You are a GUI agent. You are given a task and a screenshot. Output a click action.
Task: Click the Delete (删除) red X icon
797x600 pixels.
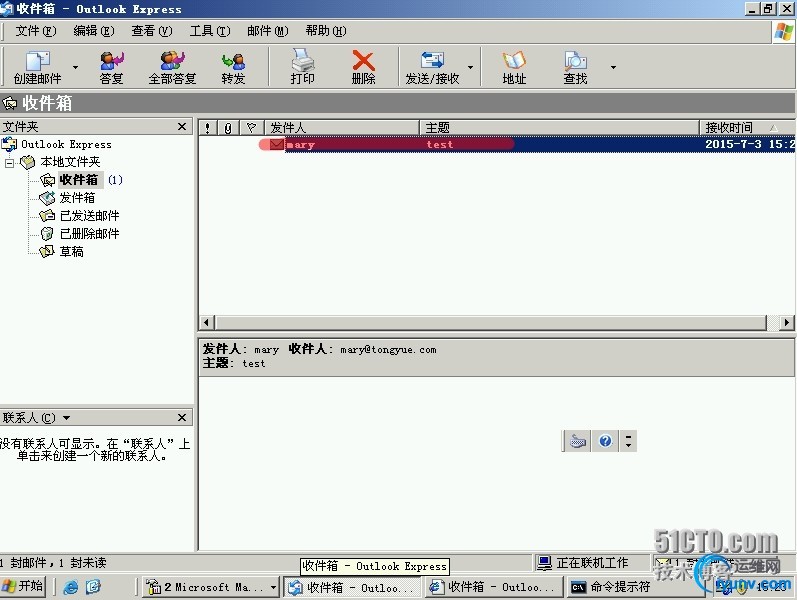[363, 67]
